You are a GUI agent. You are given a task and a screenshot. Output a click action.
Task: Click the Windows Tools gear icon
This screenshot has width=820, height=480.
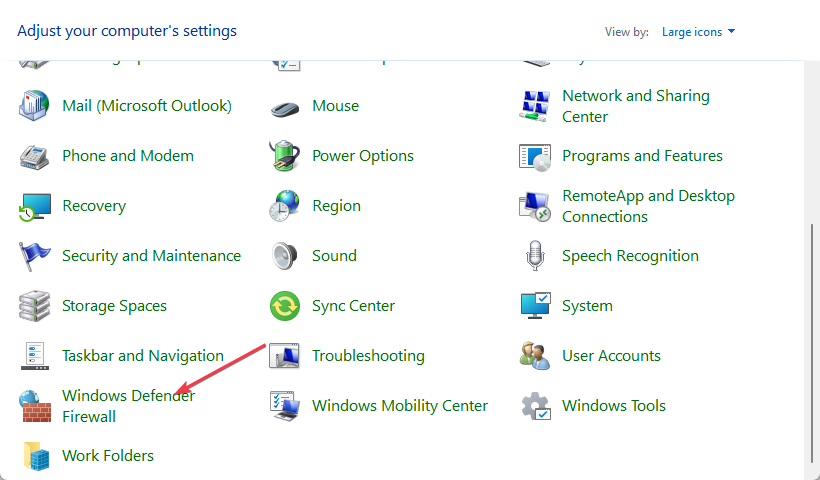click(x=536, y=406)
